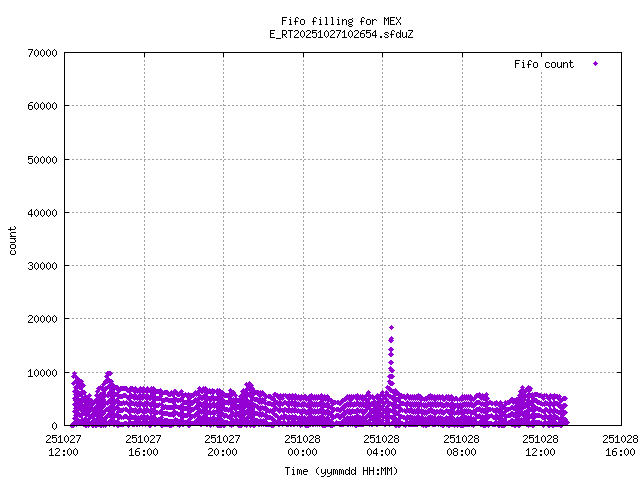Screen dimensions: 640x480
Task: Click the highest data spike point near 18000
Action: pos(391,327)
